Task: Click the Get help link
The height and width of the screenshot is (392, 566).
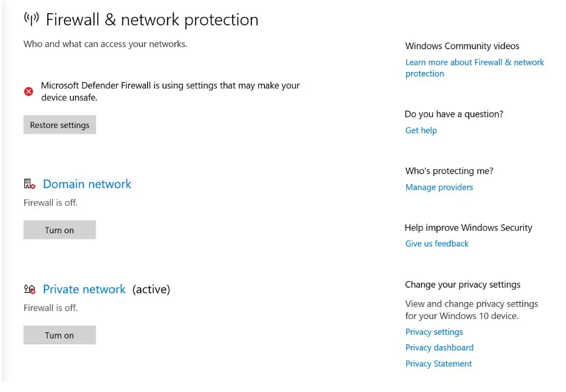Action: tap(421, 130)
